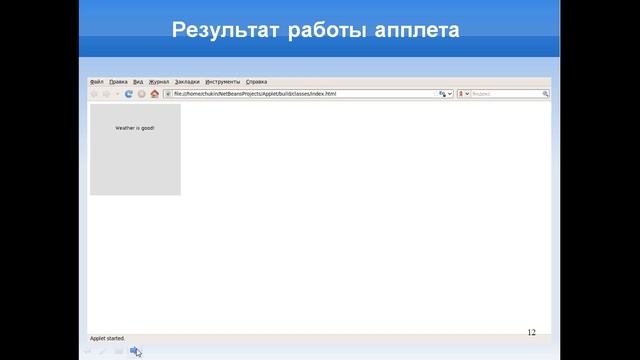Screen dimensions: 640x360
Task: Open the Справка menu
Action: [x=256, y=82]
